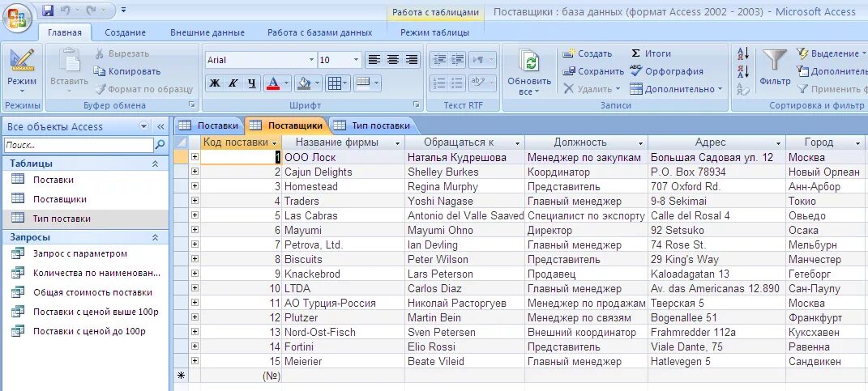
Task: Open the font size 10 dropdown
Action: point(356,60)
